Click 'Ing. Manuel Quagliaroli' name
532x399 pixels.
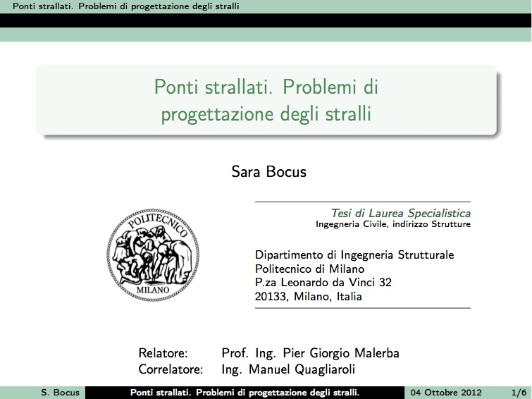coord(287,369)
